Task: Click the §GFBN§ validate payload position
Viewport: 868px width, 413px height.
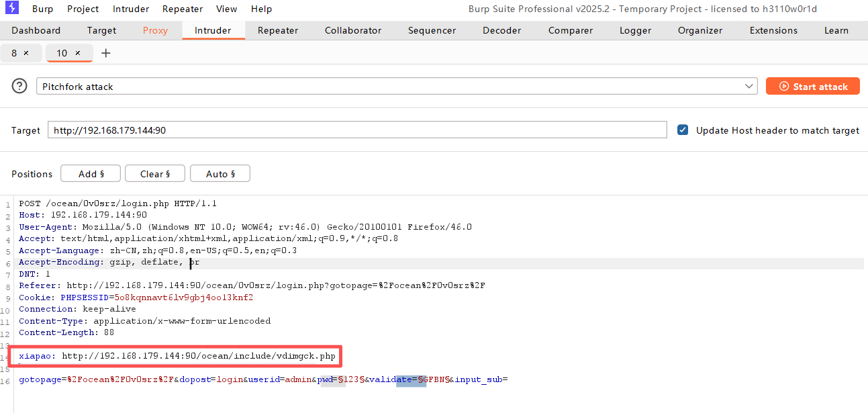Action: pyautogui.click(x=433, y=379)
